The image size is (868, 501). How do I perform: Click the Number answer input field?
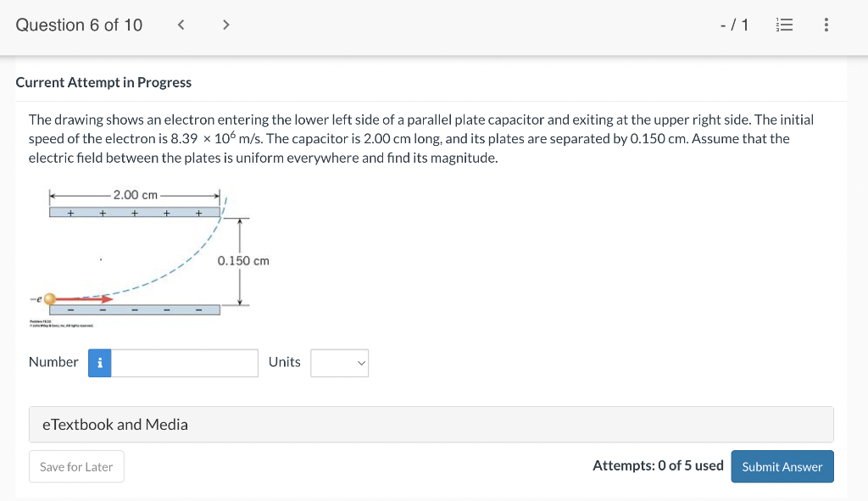coord(185,363)
